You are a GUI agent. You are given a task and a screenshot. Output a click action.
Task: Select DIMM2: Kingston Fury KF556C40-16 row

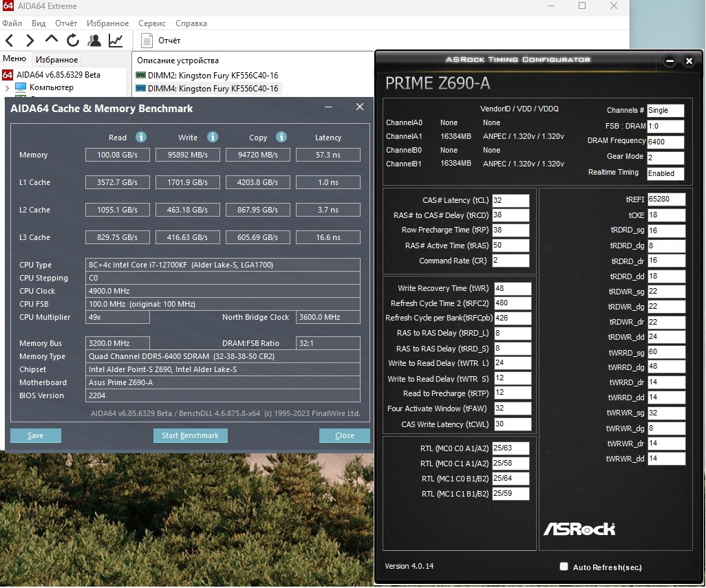207,75
